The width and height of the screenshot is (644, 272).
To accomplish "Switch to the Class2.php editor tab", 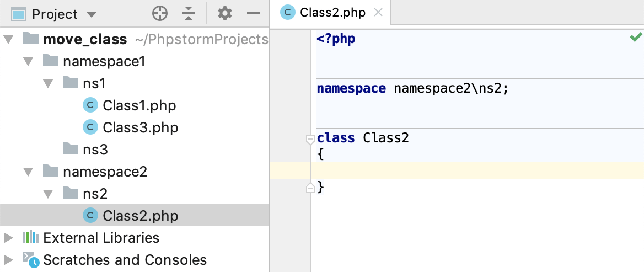I will [x=332, y=13].
